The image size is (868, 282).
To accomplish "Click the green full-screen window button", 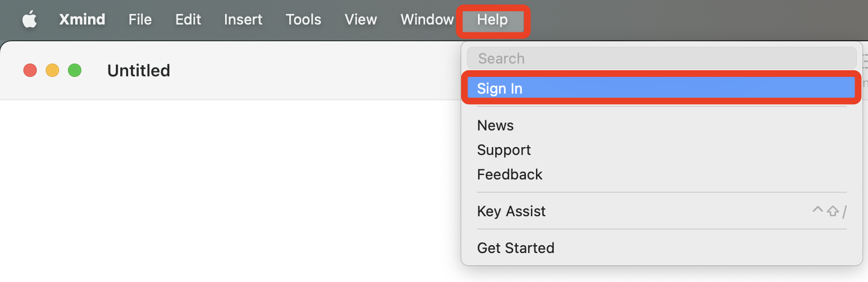I will [x=75, y=71].
